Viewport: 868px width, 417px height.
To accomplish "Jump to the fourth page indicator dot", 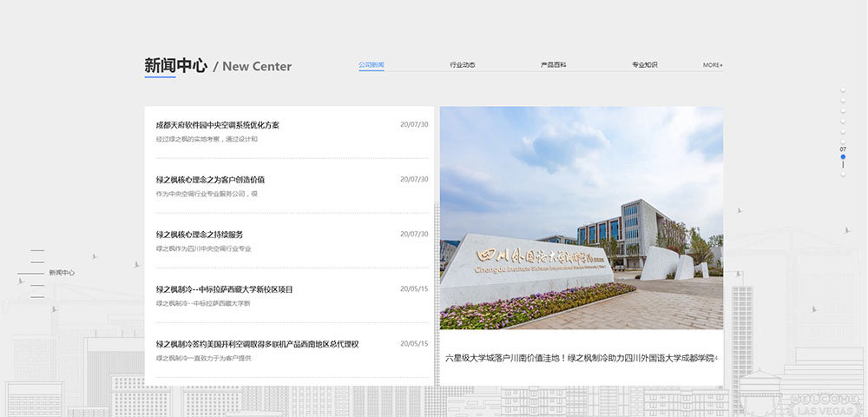I will [843, 122].
